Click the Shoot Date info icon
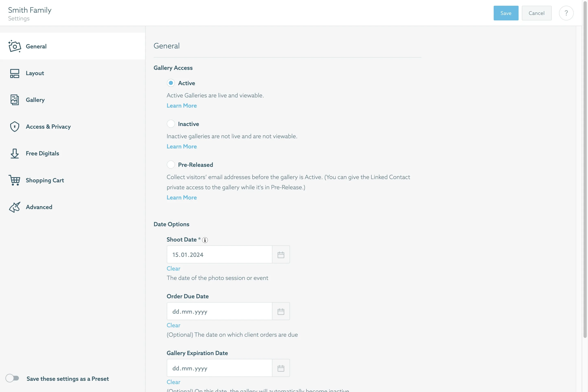Viewport: 588px width, 392px height. [205, 240]
